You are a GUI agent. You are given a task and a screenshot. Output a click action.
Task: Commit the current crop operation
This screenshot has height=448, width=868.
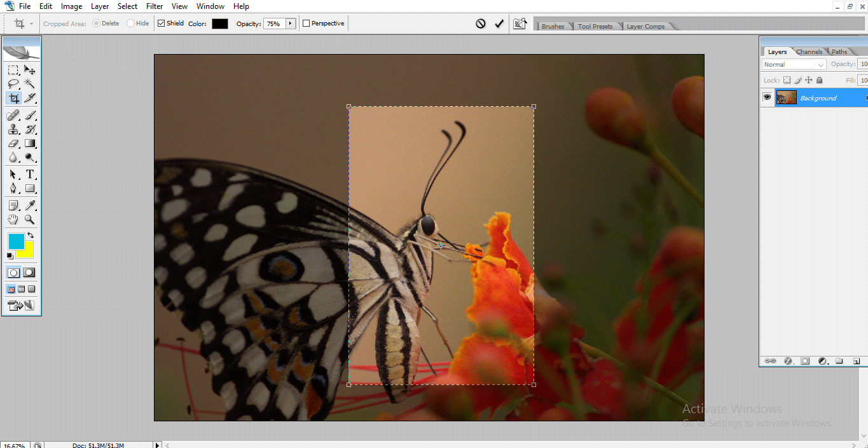point(499,24)
